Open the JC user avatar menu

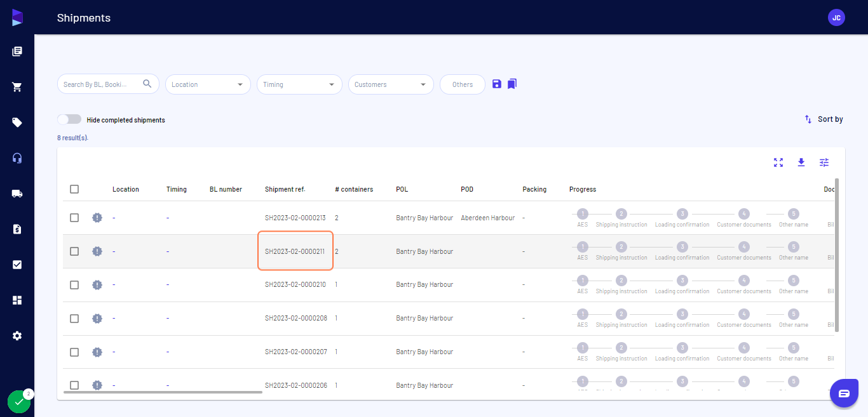[836, 18]
